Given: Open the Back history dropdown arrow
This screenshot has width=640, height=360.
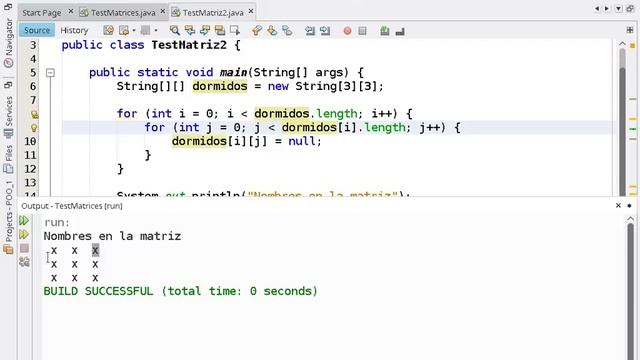Looking at the screenshot, I should click(134, 31).
